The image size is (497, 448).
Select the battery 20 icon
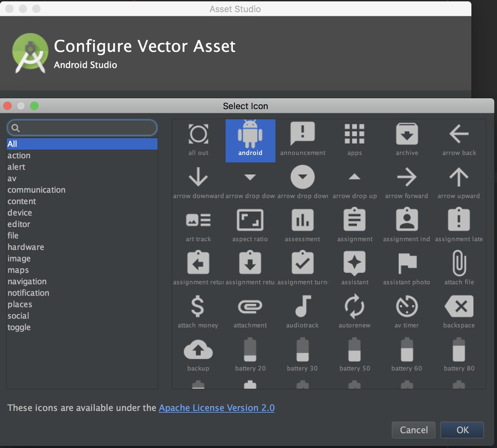coord(250,349)
